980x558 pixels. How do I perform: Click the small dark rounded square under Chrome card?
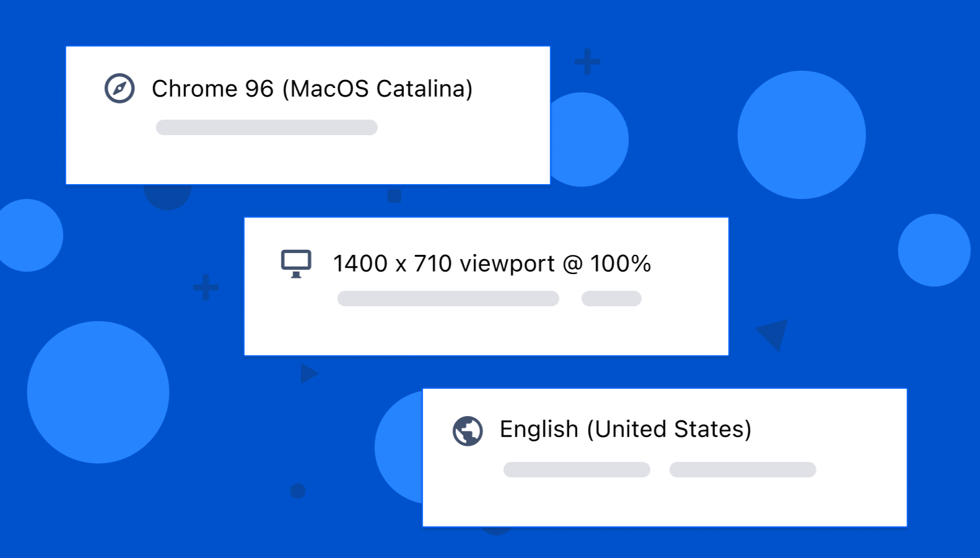click(395, 197)
